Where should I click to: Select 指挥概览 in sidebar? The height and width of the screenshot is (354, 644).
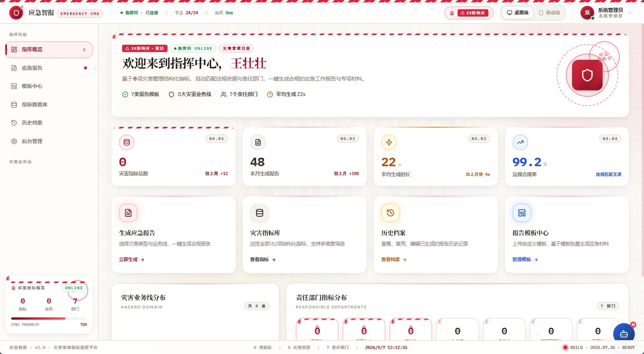[x=49, y=50]
